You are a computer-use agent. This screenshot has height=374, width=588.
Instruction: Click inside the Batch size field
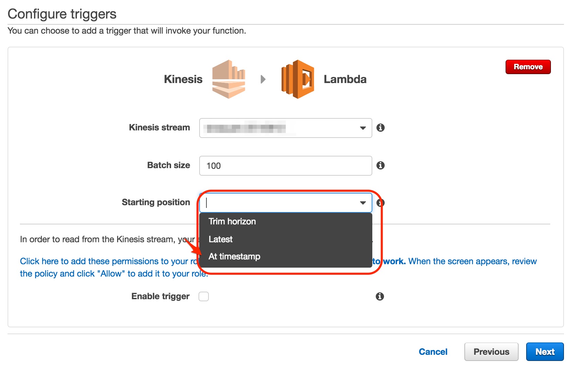[x=285, y=166]
